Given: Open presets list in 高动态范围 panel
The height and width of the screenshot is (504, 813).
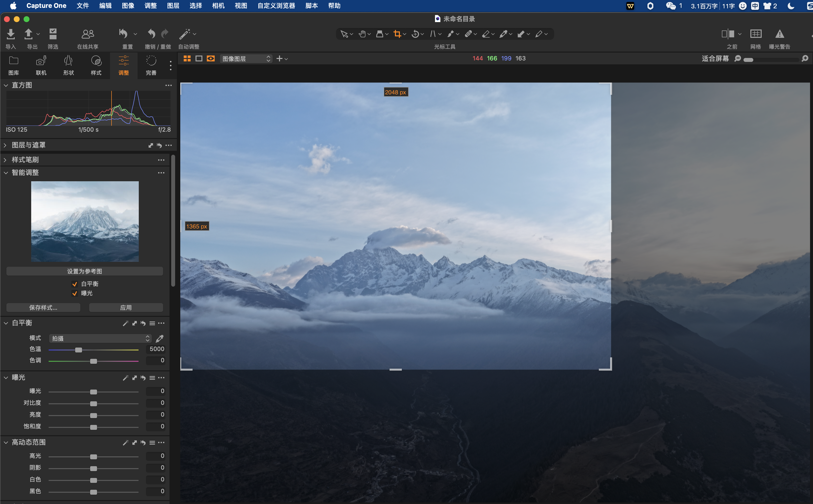Looking at the screenshot, I should [x=152, y=443].
